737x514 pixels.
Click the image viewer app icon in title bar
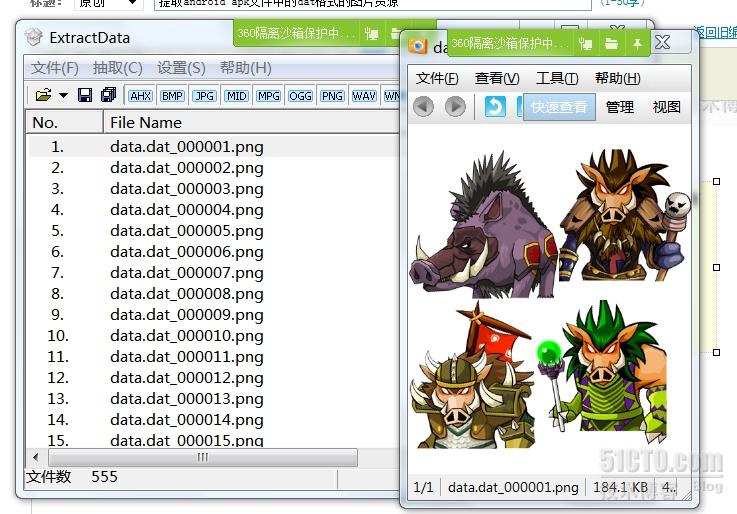(x=417, y=46)
